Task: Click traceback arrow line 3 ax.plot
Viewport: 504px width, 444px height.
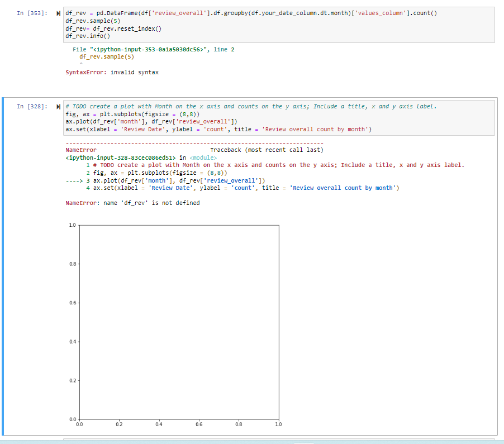Action: pos(165,180)
